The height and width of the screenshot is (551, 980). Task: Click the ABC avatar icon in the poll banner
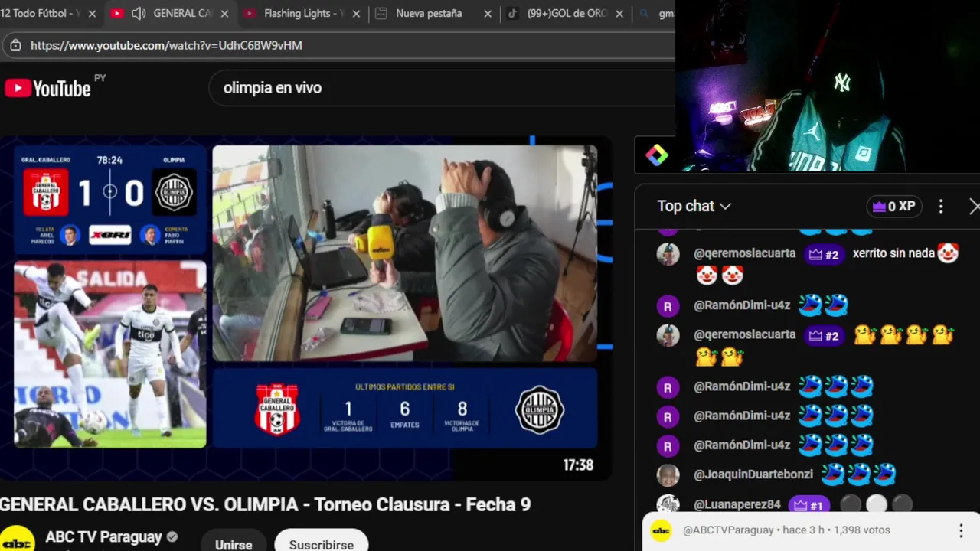tap(661, 530)
